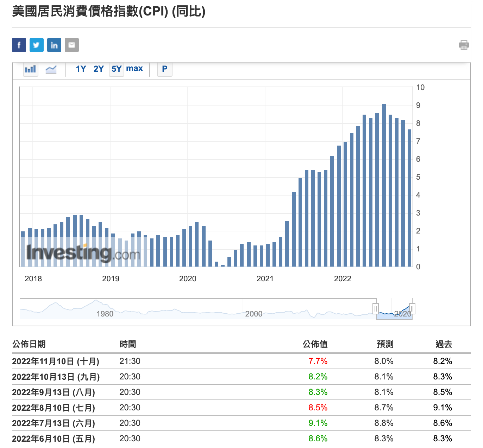Select the 5Y time range

[x=117, y=69]
